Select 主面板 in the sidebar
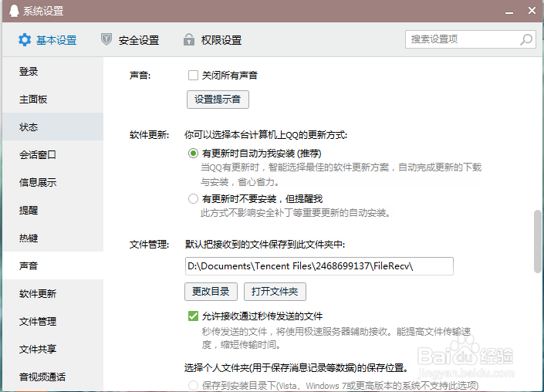 coord(53,100)
